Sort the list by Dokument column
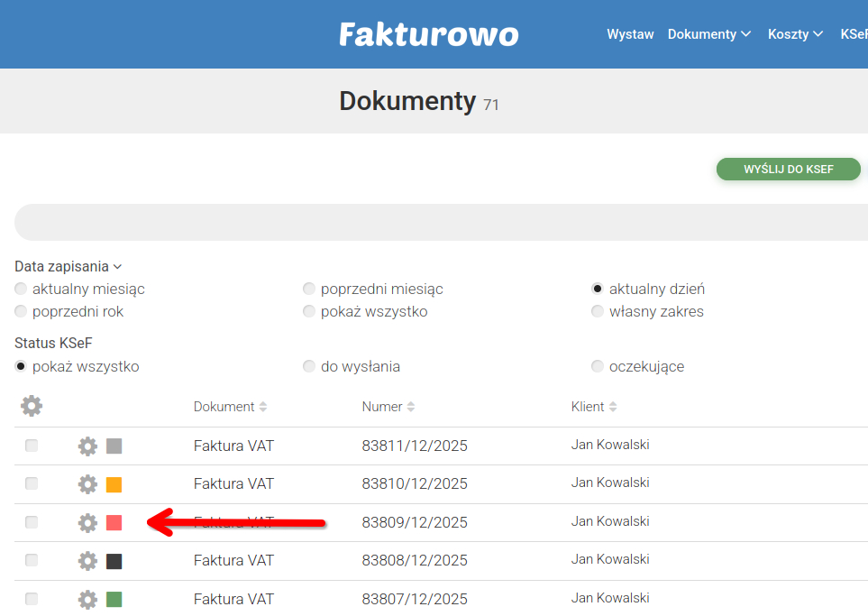The height and width of the screenshot is (616, 868). (x=224, y=406)
